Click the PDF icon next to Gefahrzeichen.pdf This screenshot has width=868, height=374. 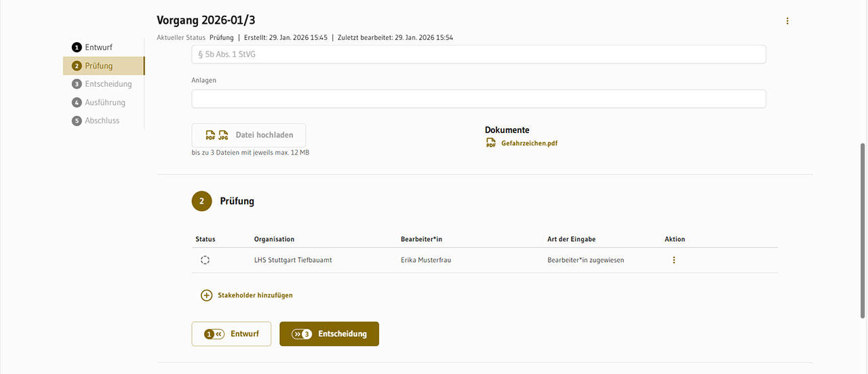coord(491,143)
